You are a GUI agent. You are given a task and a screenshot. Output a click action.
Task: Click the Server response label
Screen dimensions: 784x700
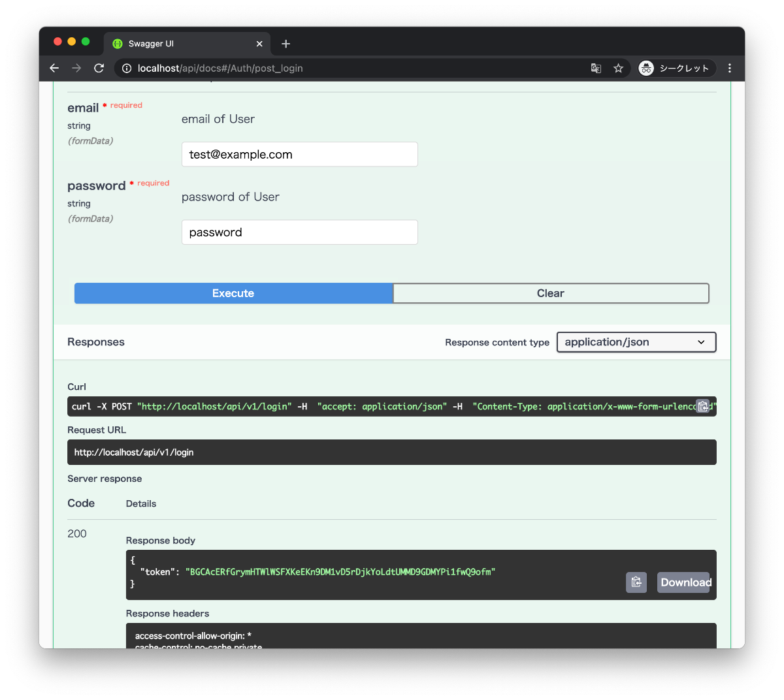tap(105, 479)
